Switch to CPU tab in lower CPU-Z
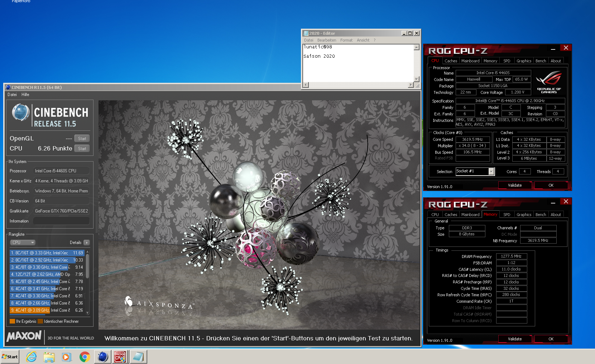Screen dimensions: 595x364 pyautogui.click(x=435, y=215)
